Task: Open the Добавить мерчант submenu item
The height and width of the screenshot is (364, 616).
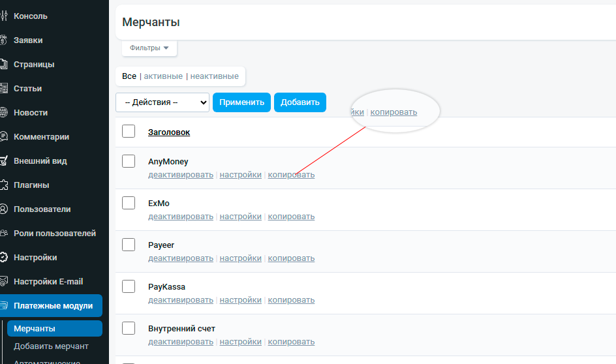Action: pos(51,346)
